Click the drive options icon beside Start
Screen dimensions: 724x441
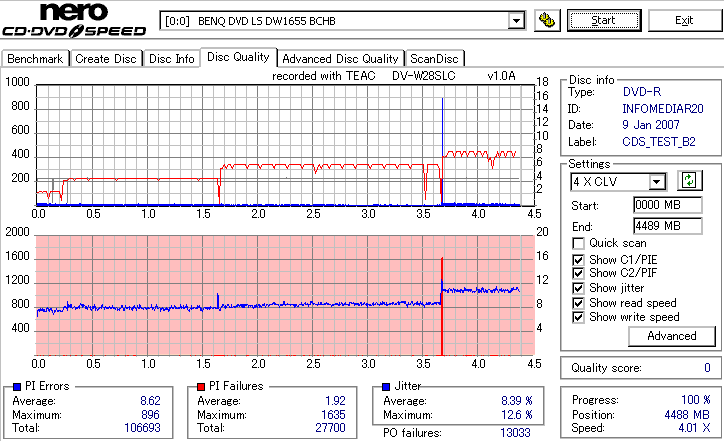547,20
